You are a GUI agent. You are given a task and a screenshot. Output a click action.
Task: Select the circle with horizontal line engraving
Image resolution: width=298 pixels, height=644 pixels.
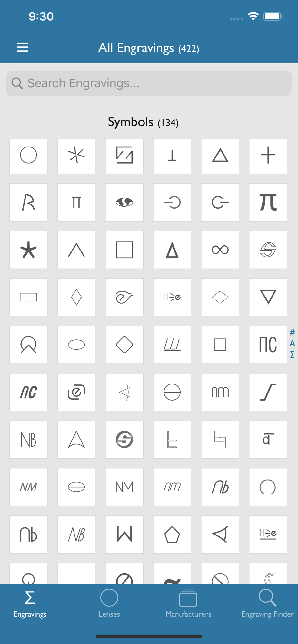tap(172, 392)
